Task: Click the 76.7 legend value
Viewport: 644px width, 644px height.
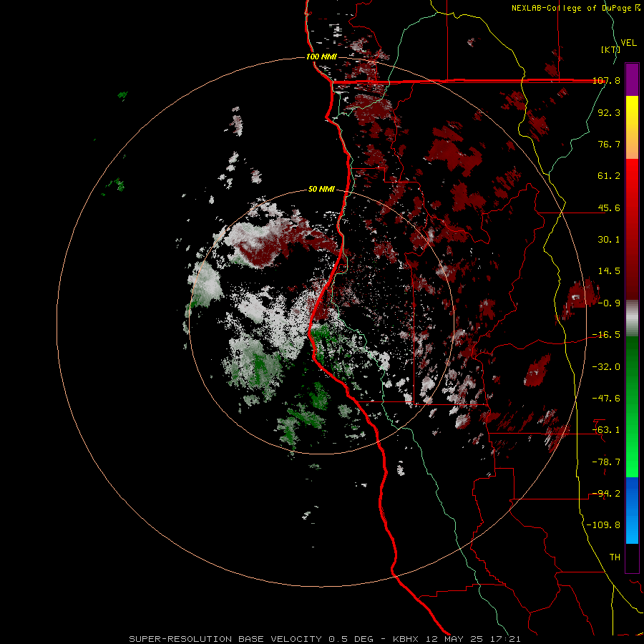Action: click(609, 144)
